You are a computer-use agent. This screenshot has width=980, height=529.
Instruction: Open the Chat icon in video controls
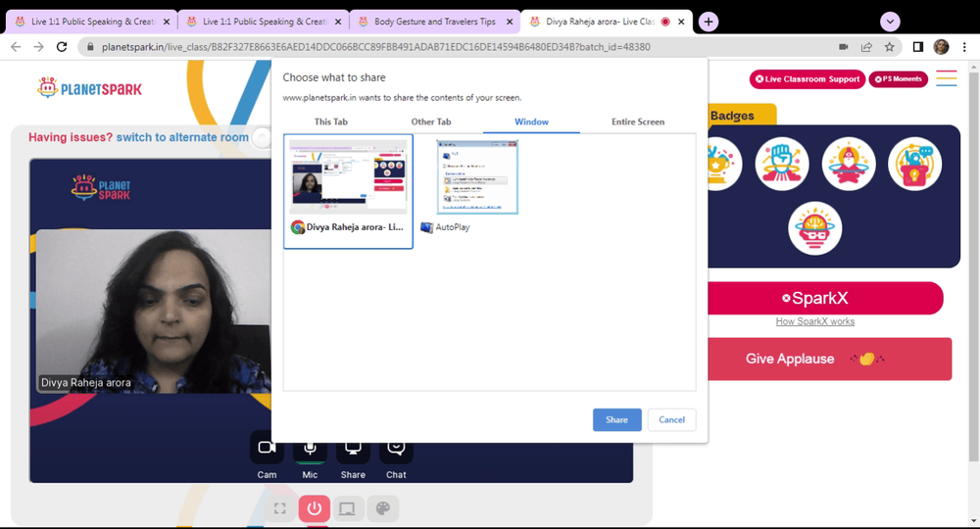click(x=396, y=448)
